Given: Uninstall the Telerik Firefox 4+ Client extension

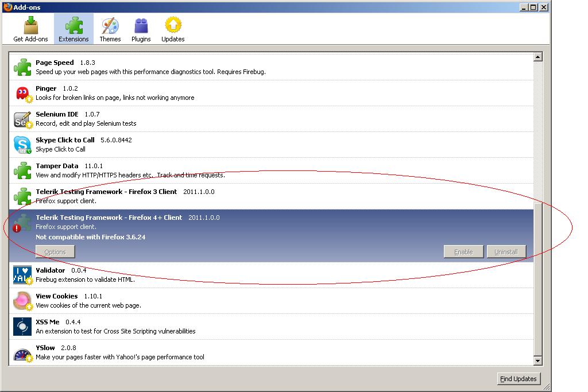Looking at the screenshot, I should (x=506, y=252).
